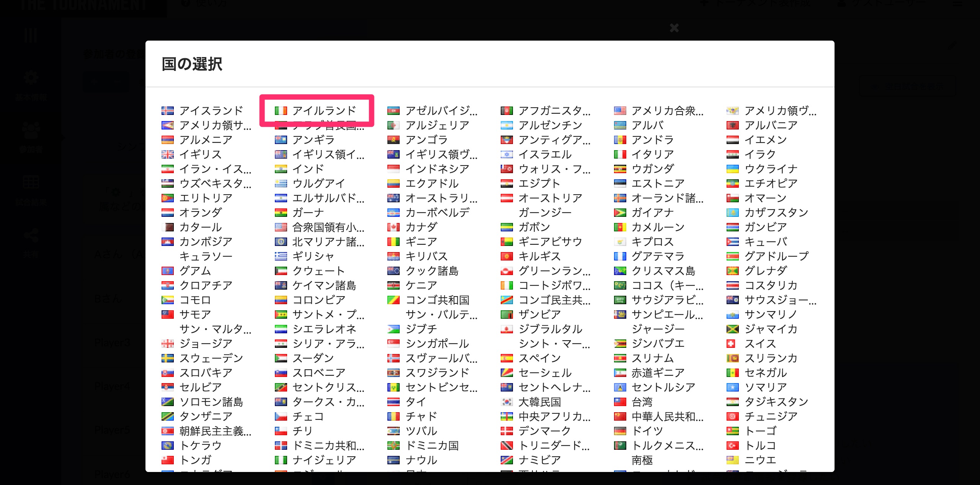Select the 参加者 people icon in sidebar
This screenshot has height=485, width=980.
click(31, 130)
